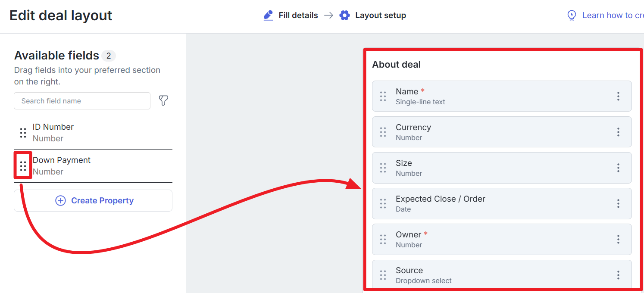The height and width of the screenshot is (293, 644).
Task: Open three-dot menu for Size field
Action: tap(618, 168)
